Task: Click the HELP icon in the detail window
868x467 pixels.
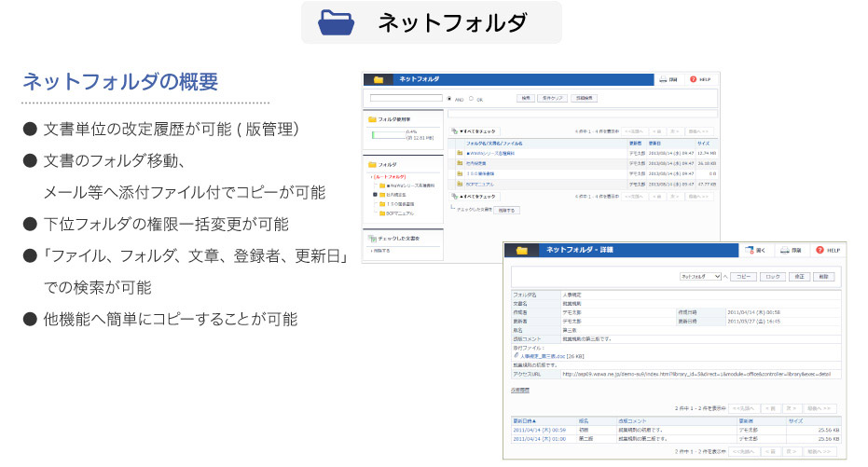Action: coord(820,250)
